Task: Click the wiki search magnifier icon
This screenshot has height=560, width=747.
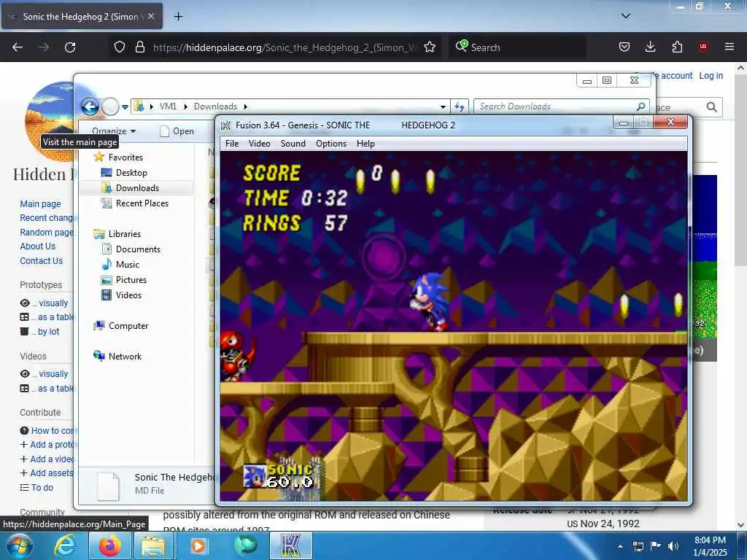Action: (712, 107)
